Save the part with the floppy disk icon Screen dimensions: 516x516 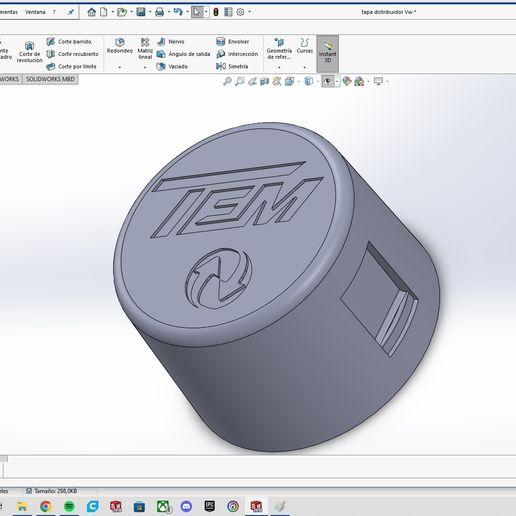141,12
